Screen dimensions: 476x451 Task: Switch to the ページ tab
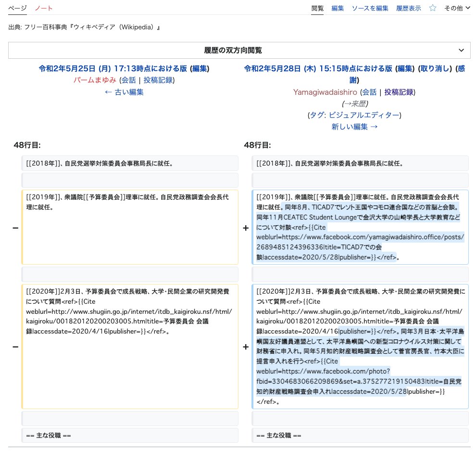pyautogui.click(x=17, y=8)
